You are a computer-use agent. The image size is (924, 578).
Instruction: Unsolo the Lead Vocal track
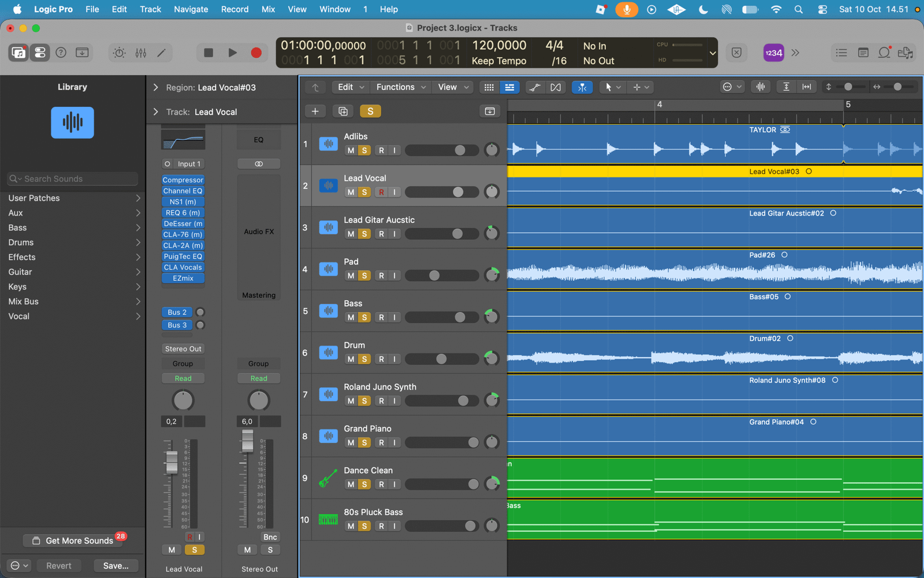click(x=364, y=192)
